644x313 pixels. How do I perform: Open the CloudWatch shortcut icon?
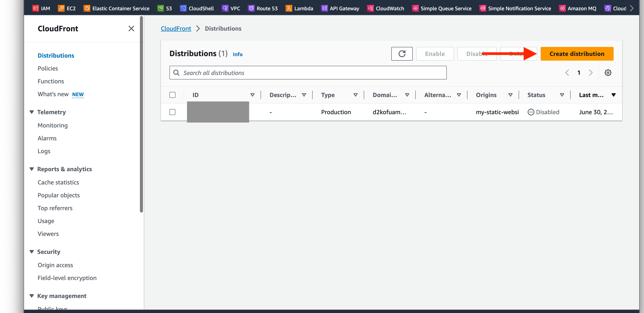pos(370,8)
